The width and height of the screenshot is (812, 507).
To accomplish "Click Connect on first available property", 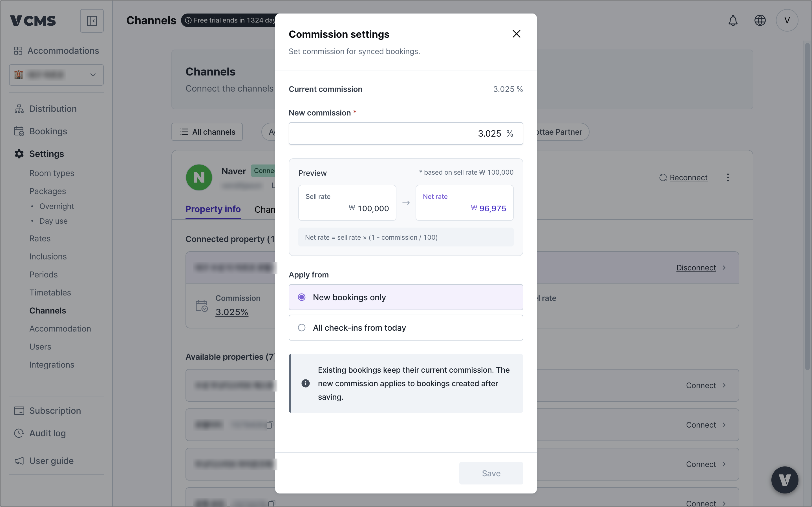I will tap(706, 386).
